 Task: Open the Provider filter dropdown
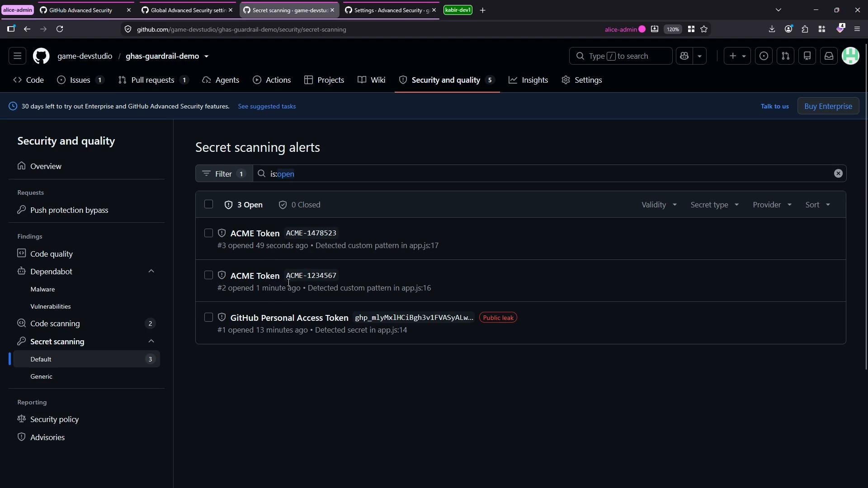772,205
